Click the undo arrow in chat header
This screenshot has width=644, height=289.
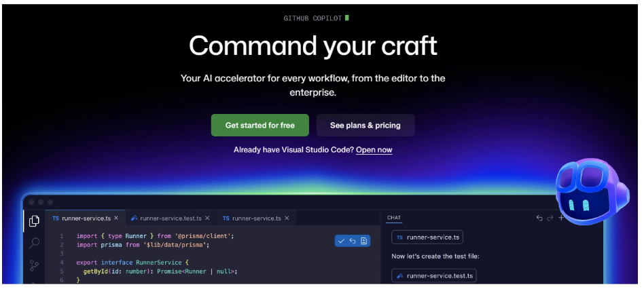tap(539, 218)
